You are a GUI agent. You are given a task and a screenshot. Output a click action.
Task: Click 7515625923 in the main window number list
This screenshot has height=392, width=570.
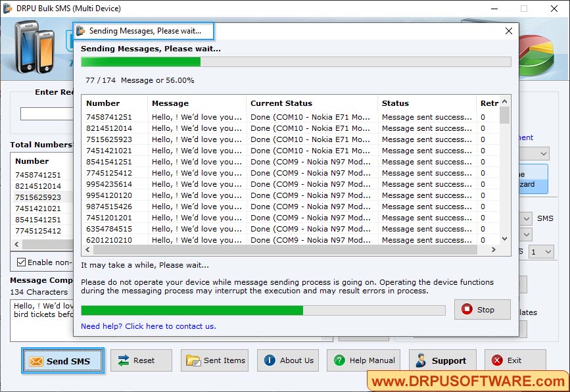[38, 197]
